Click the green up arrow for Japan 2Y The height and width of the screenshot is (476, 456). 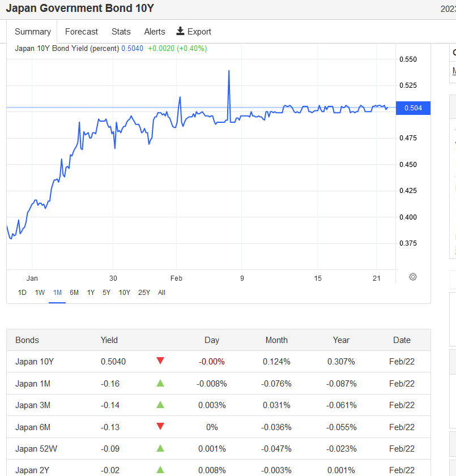coord(160,470)
